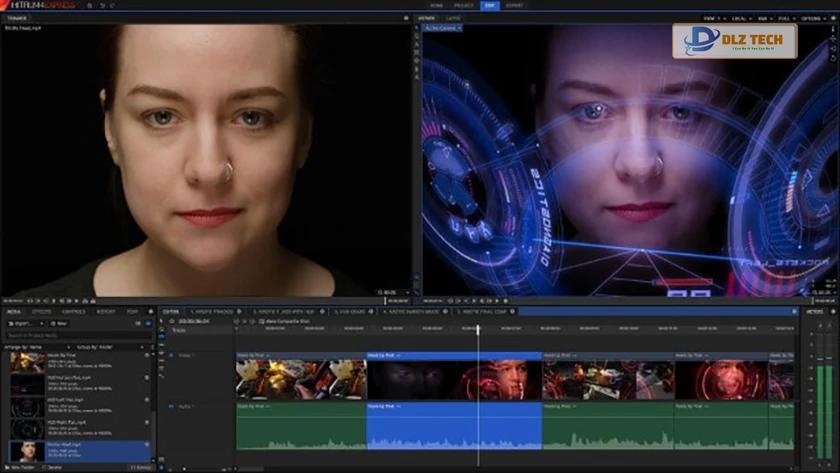840x473 pixels.
Task: Open properties gear for first media item
Action: coord(147,355)
